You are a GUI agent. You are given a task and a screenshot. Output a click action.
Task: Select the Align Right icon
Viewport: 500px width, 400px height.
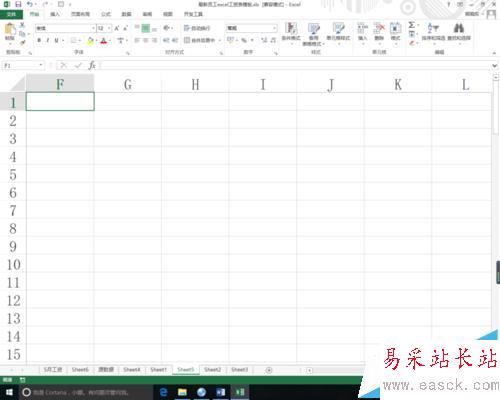(x=154, y=40)
